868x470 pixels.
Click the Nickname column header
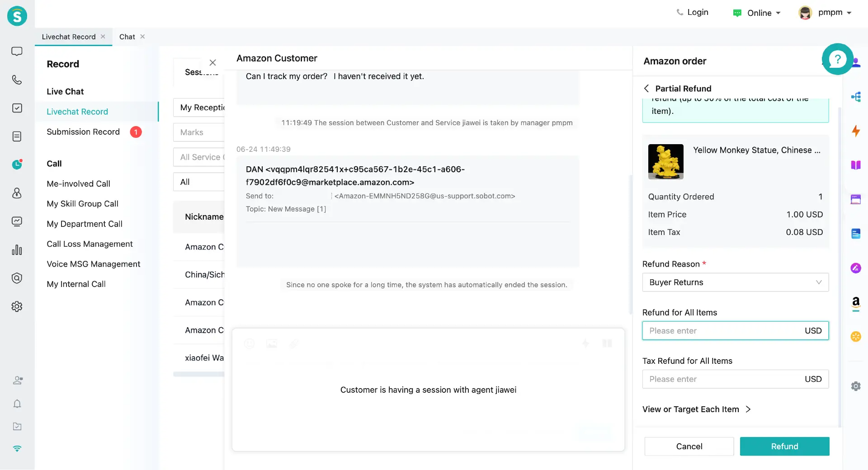[x=204, y=217]
